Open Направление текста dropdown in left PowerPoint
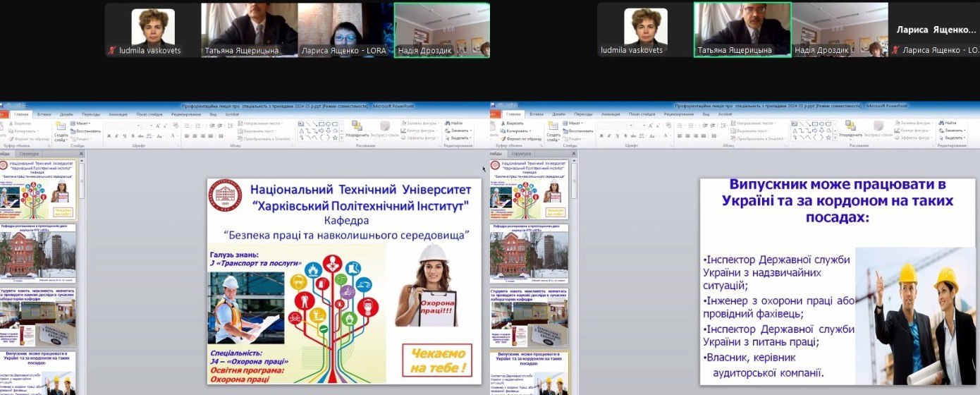This screenshot has width=980, height=395. [260, 123]
